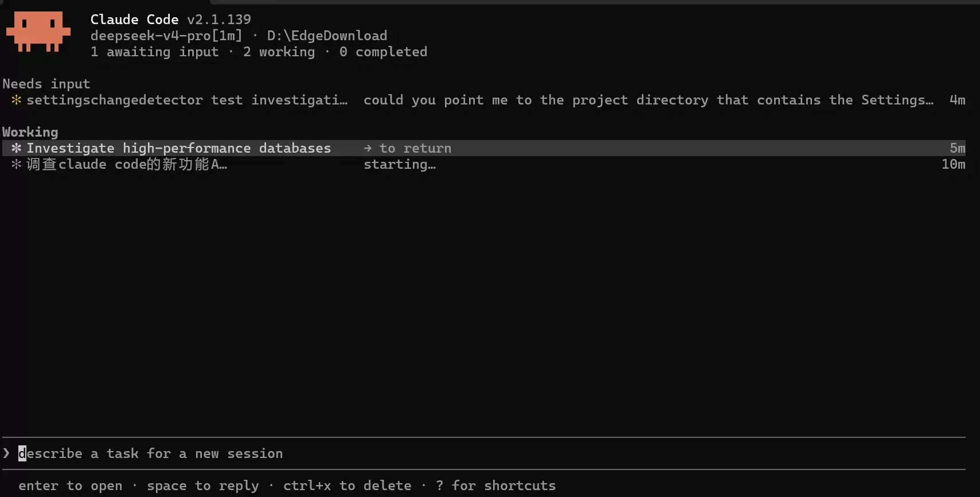This screenshot has height=497, width=980.
Task: Click the question message about project directory
Action: 649,100
